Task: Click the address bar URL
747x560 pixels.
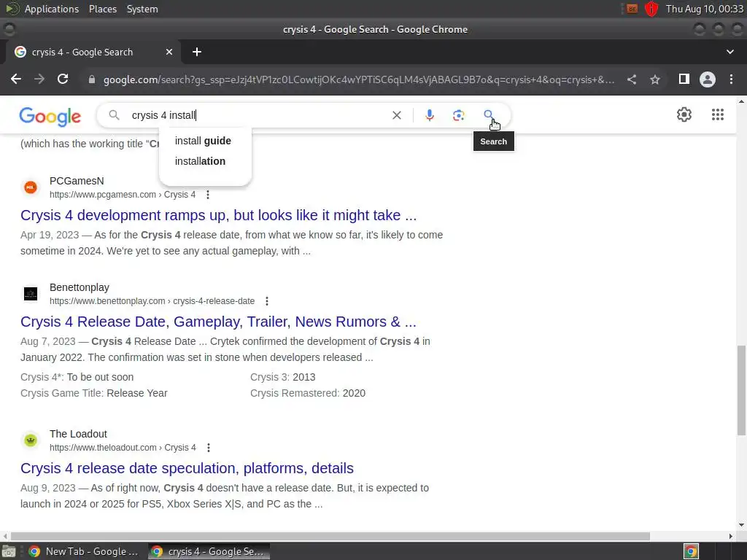Action: pos(359,79)
